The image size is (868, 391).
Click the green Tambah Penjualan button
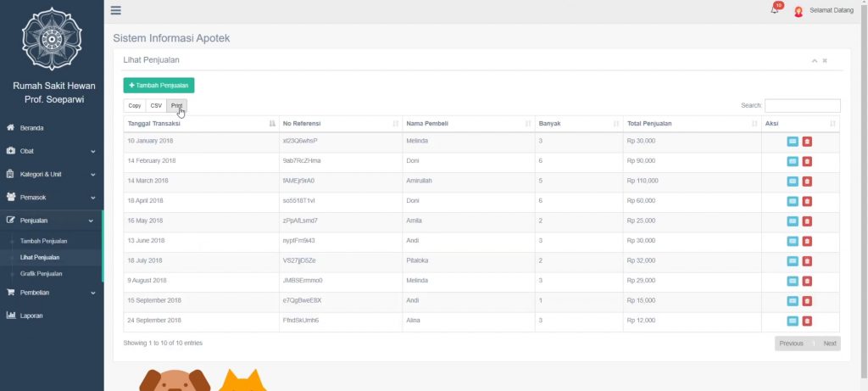coord(159,85)
